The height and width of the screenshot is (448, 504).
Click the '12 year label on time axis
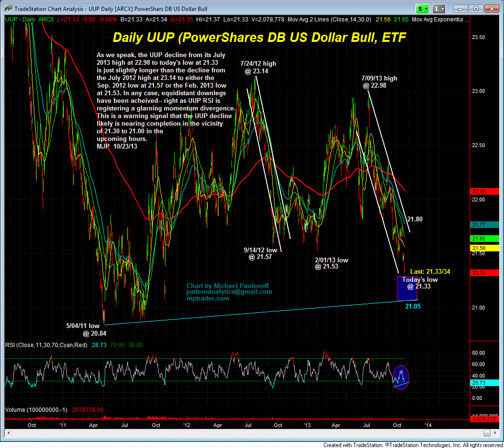186,425
